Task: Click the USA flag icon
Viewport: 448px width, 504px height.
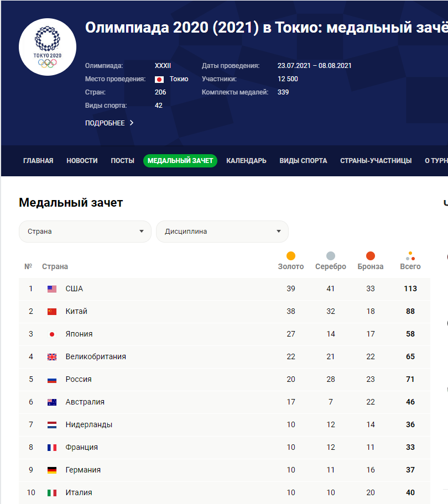Action: (52, 289)
